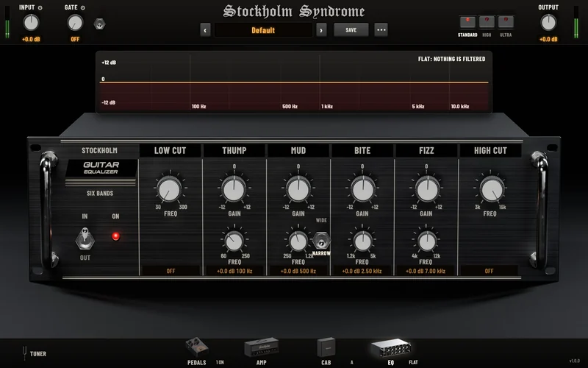The height and width of the screenshot is (368, 588).
Task: Select the Pedals stompbox icon
Action: (197, 347)
